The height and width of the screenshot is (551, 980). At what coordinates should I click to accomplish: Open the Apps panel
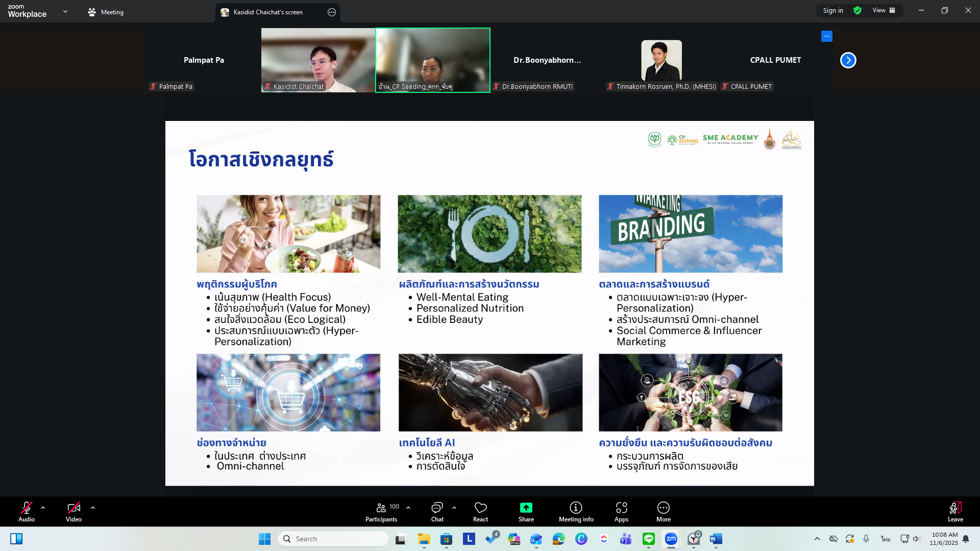[x=621, y=508]
